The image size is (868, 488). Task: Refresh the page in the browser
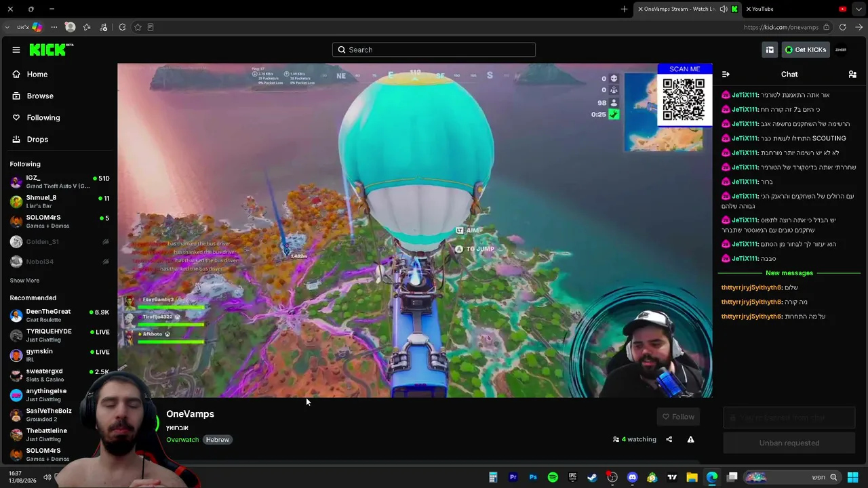[x=842, y=27]
